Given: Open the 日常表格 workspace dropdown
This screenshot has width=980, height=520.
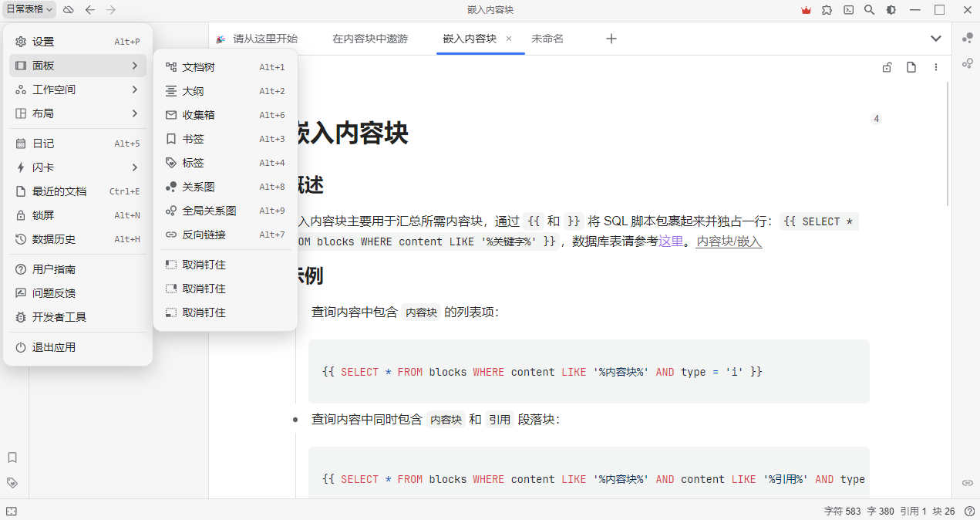Looking at the screenshot, I should coord(29,9).
